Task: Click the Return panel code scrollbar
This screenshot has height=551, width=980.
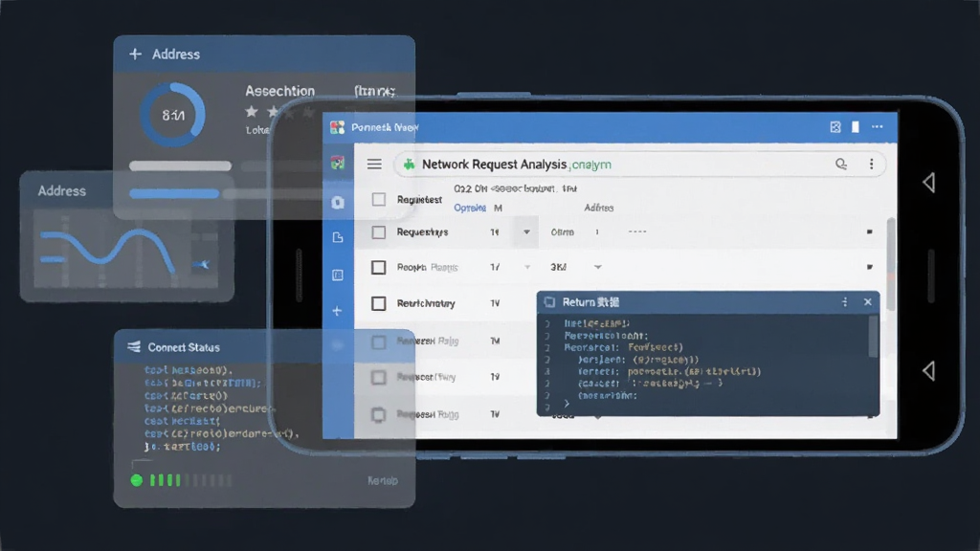Action: [x=873, y=337]
